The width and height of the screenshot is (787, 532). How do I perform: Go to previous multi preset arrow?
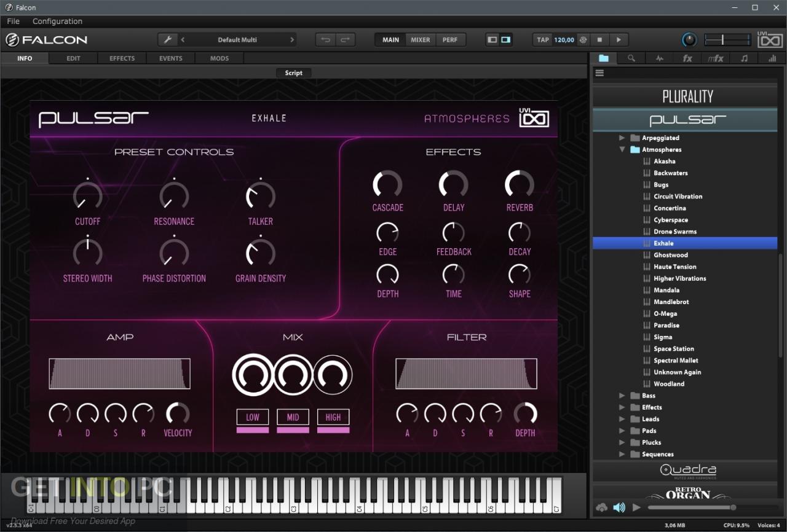pos(183,39)
